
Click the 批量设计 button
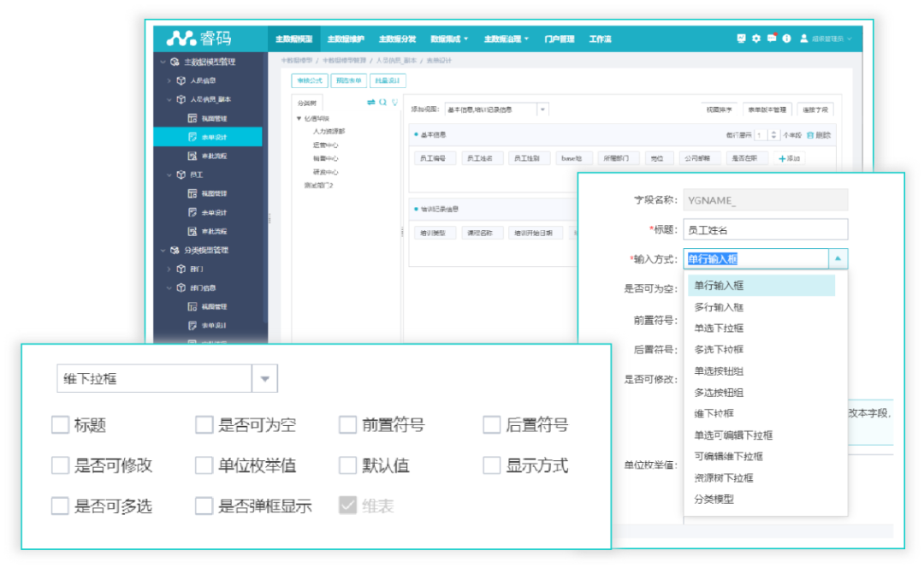tap(388, 81)
